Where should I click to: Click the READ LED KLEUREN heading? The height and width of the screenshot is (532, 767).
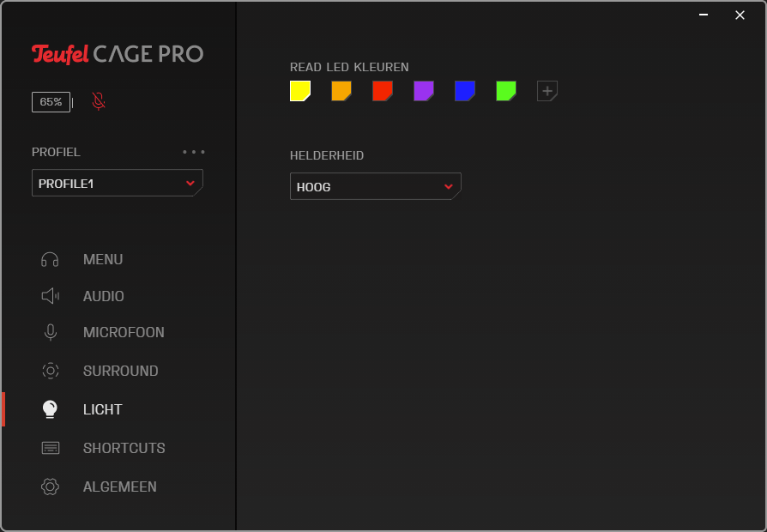point(349,67)
